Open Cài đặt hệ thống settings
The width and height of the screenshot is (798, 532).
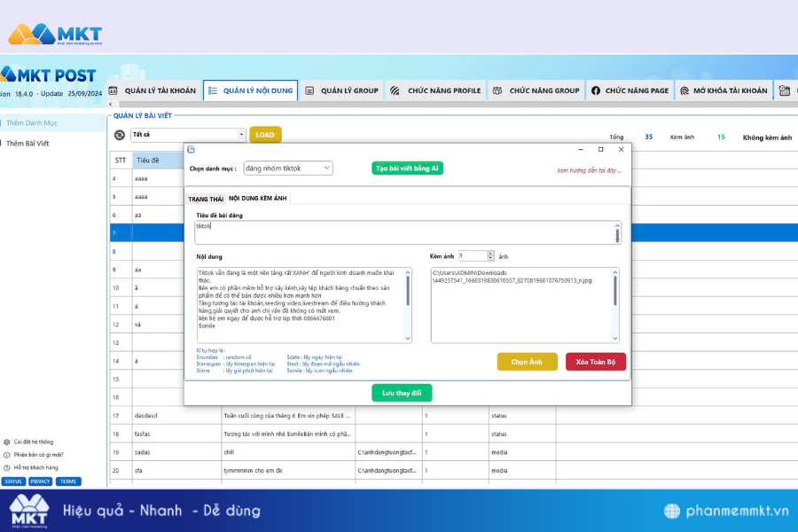pyautogui.click(x=33, y=442)
